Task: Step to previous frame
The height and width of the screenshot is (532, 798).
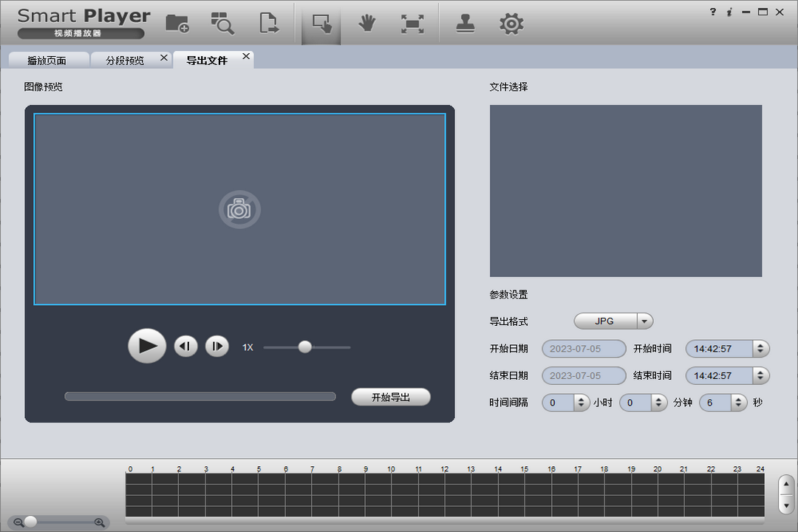Action: click(185, 346)
